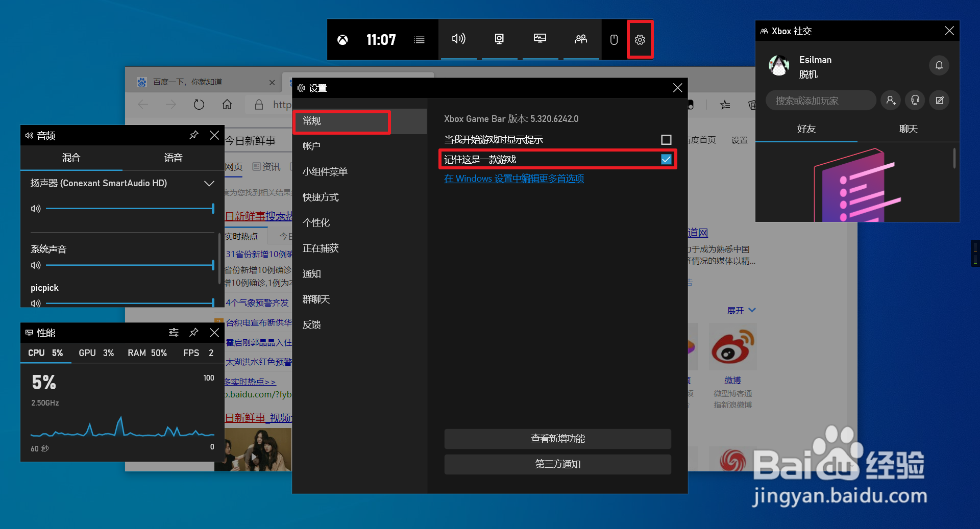This screenshot has height=529, width=980.
Task: Open 在 Windows 设置中编辑更多首选项 link
Action: point(514,179)
